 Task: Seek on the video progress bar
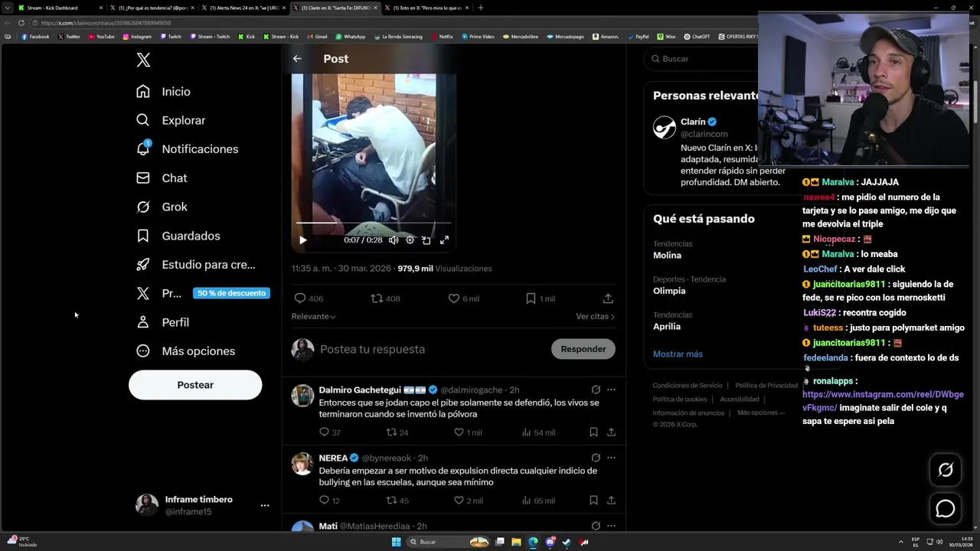click(x=374, y=223)
